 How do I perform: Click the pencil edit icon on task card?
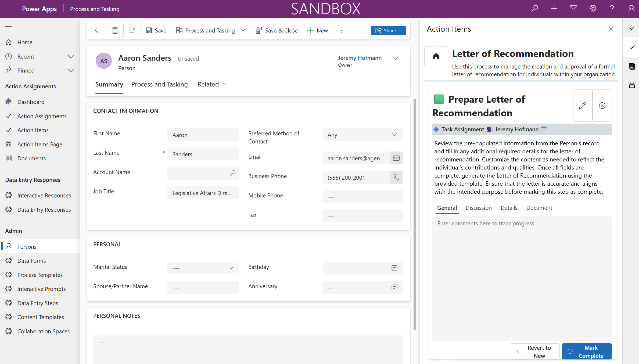tap(582, 106)
